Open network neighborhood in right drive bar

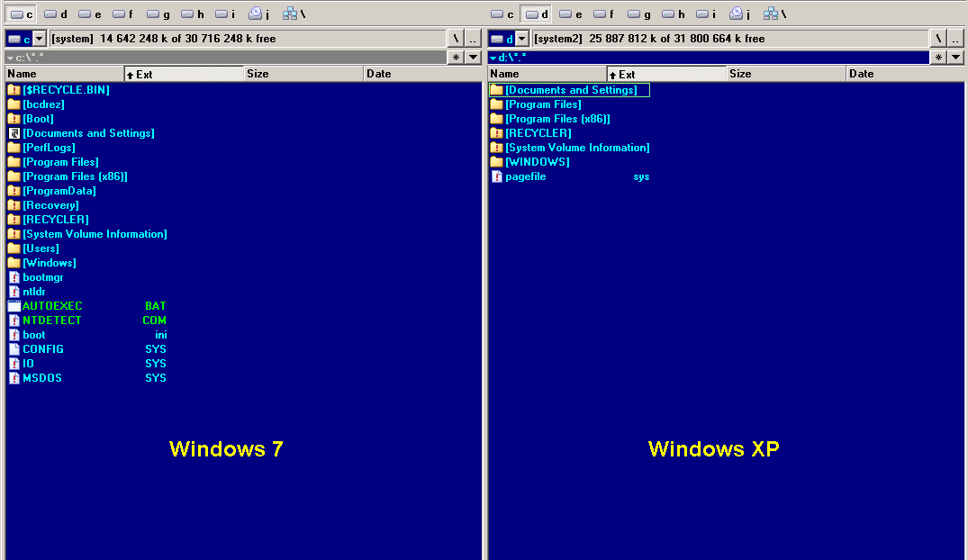(774, 14)
